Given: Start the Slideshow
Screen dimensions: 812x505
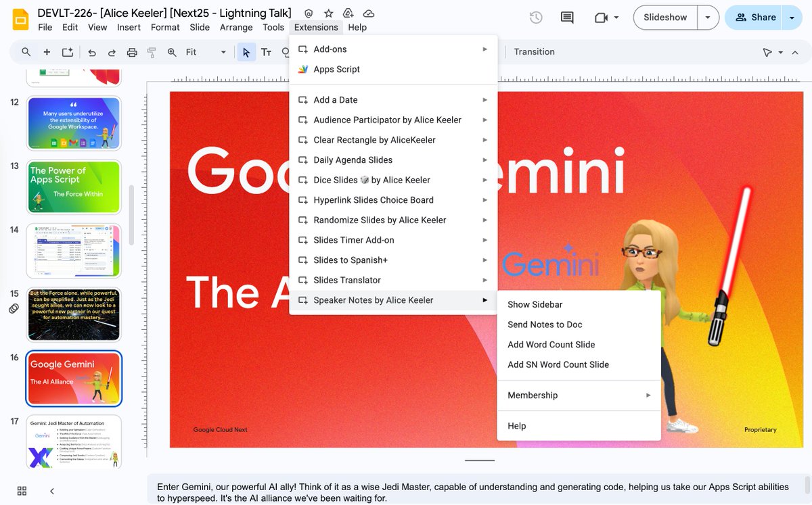Looking at the screenshot, I should point(665,18).
